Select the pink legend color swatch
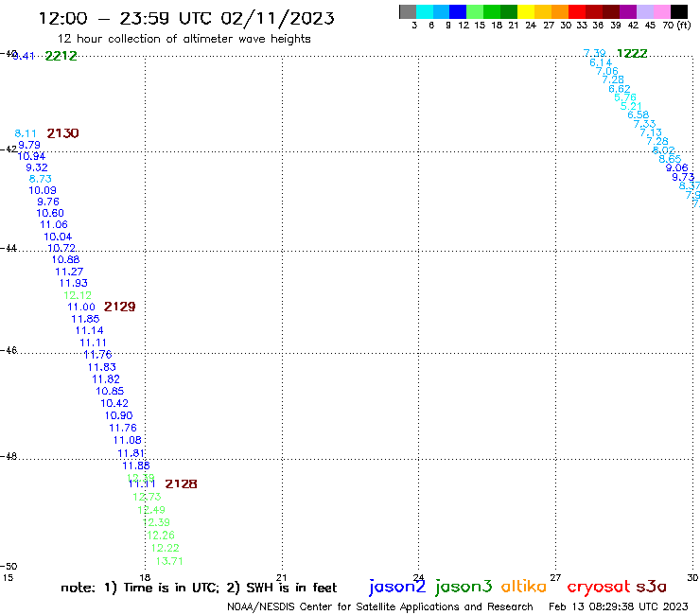Viewport: 700px width, 615px height. (661, 11)
